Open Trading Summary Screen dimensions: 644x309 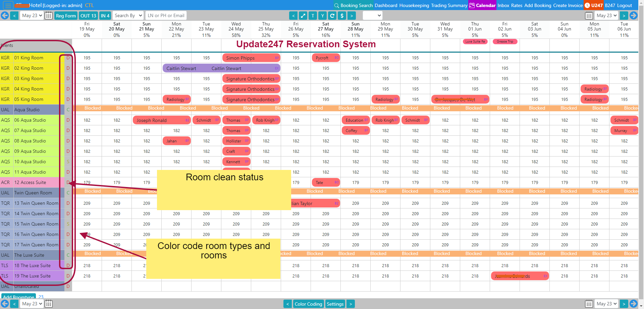click(x=449, y=5)
